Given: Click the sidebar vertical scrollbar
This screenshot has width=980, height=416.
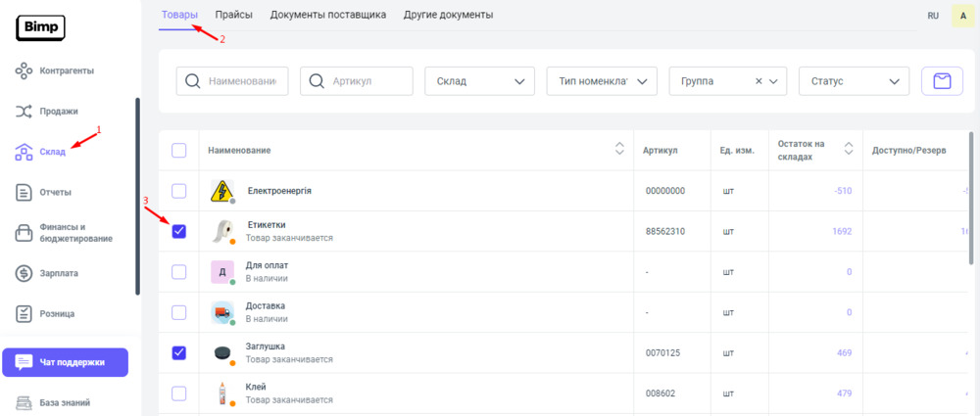Looking at the screenshot, I should tap(137, 196).
